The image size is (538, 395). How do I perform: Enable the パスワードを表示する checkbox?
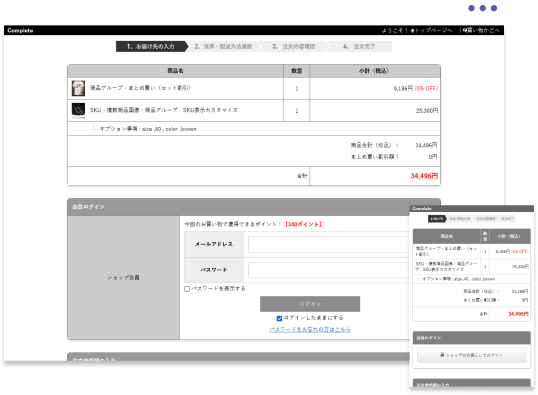[187, 289]
